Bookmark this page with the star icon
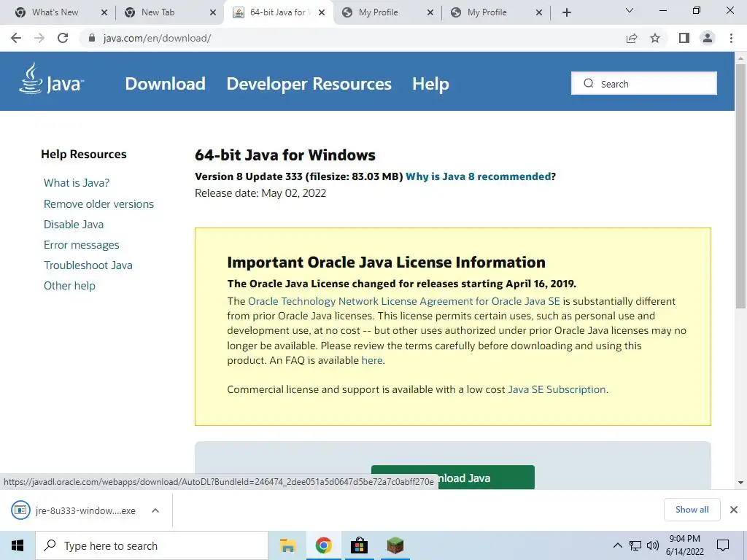 tap(655, 38)
